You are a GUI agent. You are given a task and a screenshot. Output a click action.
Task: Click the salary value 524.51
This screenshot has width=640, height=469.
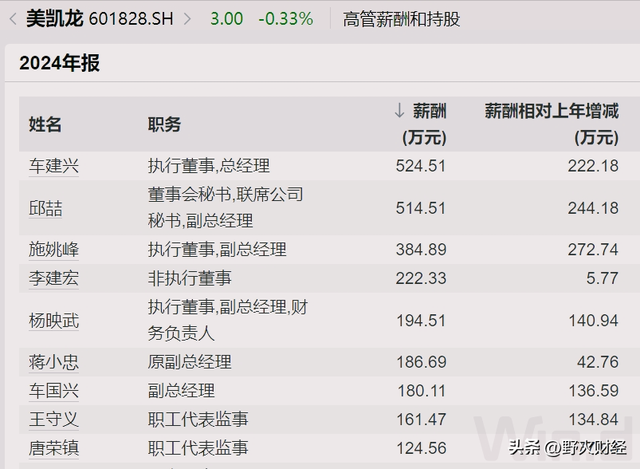(x=421, y=166)
